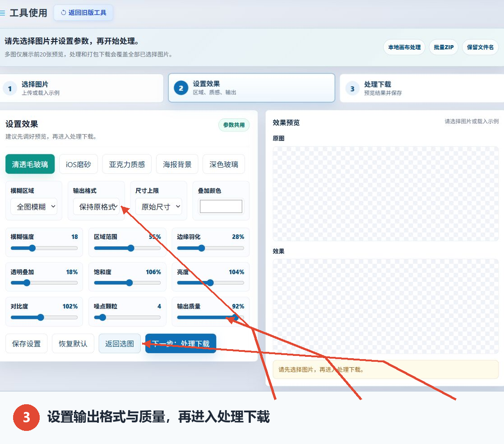This screenshot has height=444, width=504.
Task: Click the 边缘羽化 slider
Action: click(x=211, y=248)
